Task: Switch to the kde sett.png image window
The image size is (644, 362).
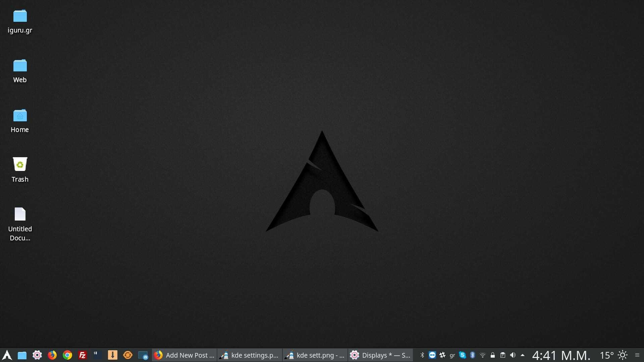Action: (315, 355)
